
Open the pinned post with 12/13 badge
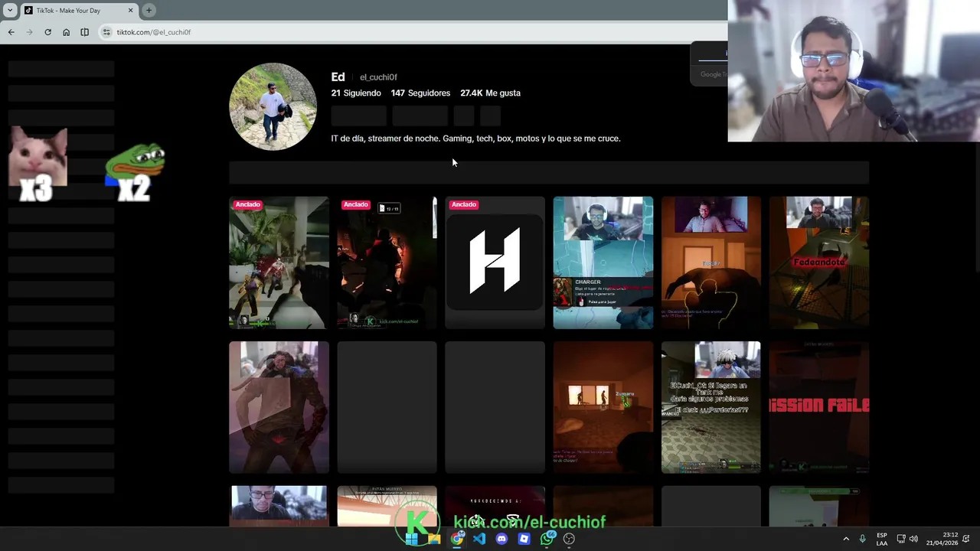[387, 262]
